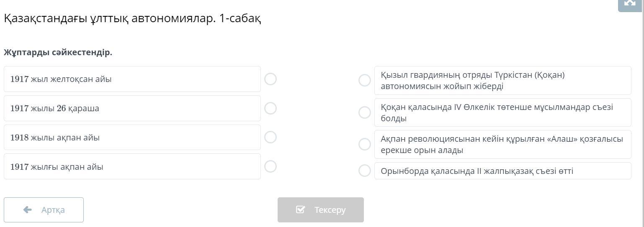Click the checkmark icon on Тексеру
This screenshot has width=644, height=227.
tap(300, 210)
